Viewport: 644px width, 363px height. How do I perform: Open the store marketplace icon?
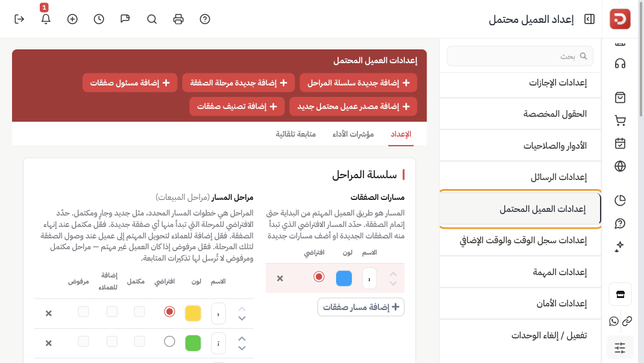click(620, 294)
